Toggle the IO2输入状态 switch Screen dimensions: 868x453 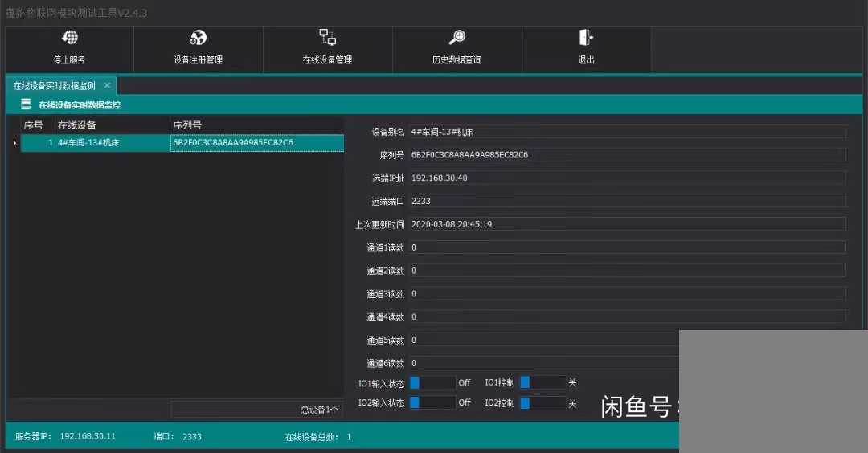coord(432,402)
